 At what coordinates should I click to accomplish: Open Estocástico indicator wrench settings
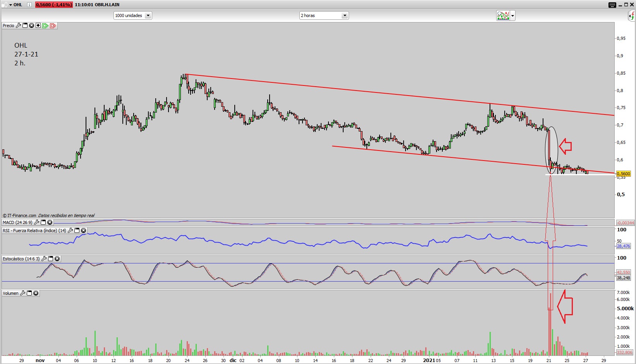click(44, 259)
